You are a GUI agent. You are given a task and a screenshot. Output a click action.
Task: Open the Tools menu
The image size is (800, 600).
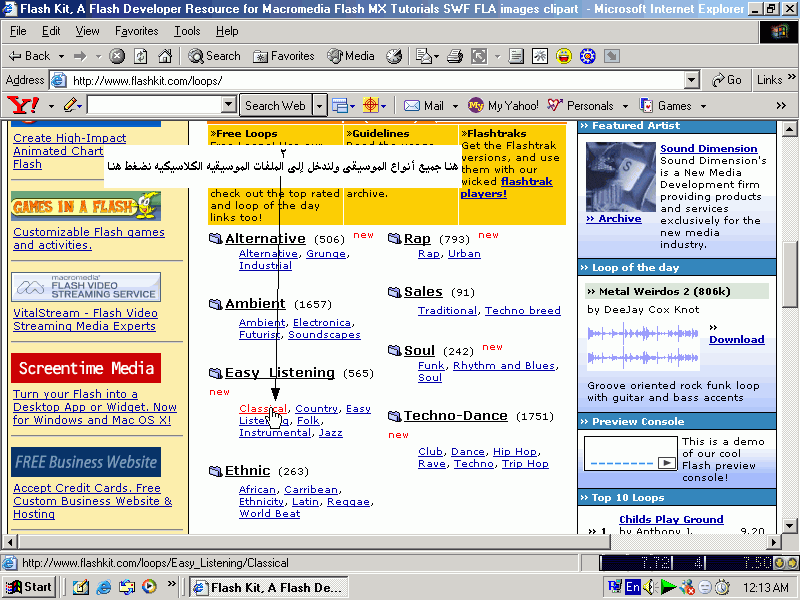(x=187, y=31)
